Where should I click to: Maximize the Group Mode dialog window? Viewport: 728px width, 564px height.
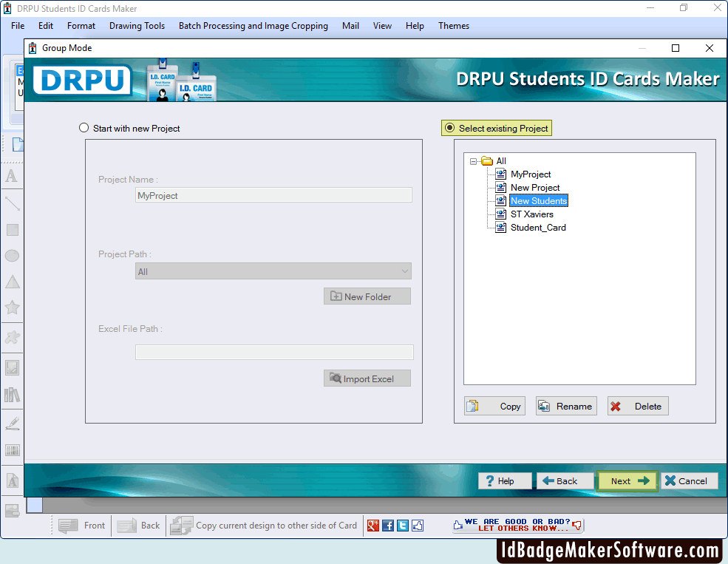click(x=676, y=48)
